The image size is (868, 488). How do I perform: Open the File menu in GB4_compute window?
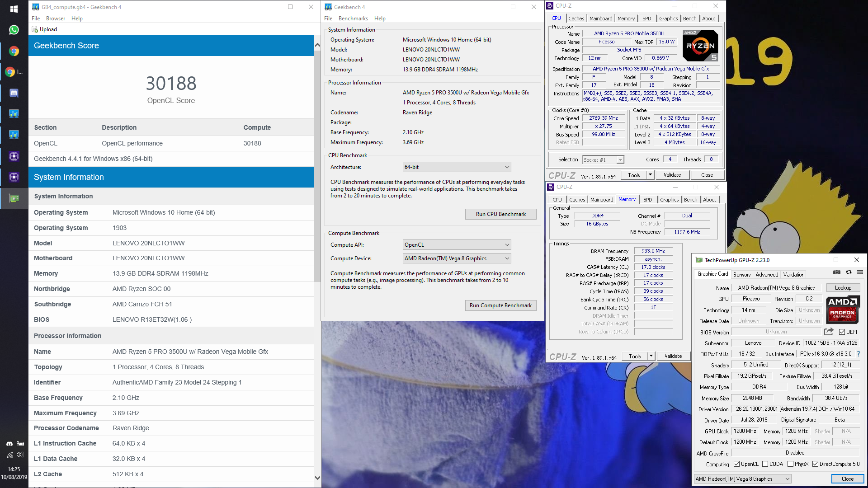(x=36, y=19)
